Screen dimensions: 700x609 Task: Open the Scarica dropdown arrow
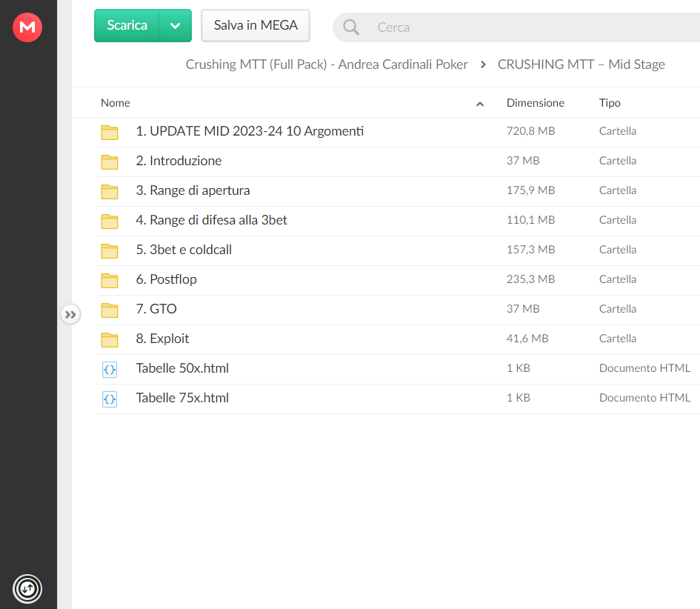click(x=176, y=25)
